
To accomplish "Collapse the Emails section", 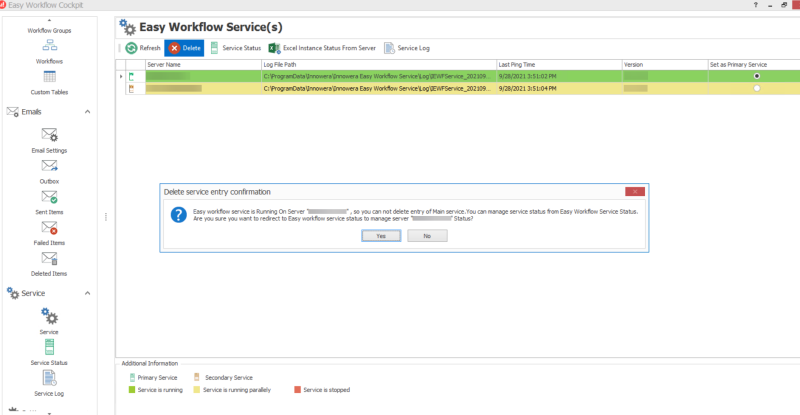I will (87, 111).
